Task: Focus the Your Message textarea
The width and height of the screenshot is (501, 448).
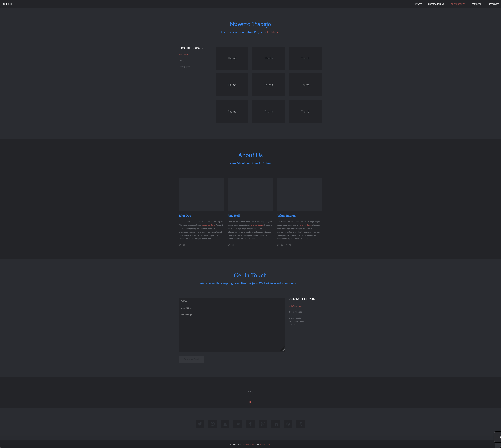Action: click(x=232, y=332)
